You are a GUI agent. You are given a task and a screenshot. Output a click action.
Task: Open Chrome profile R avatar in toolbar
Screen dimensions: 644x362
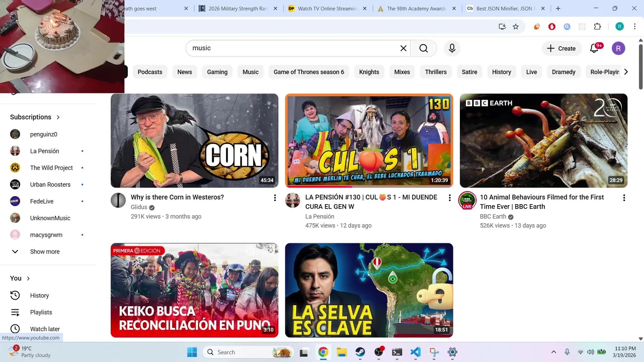(620, 27)
